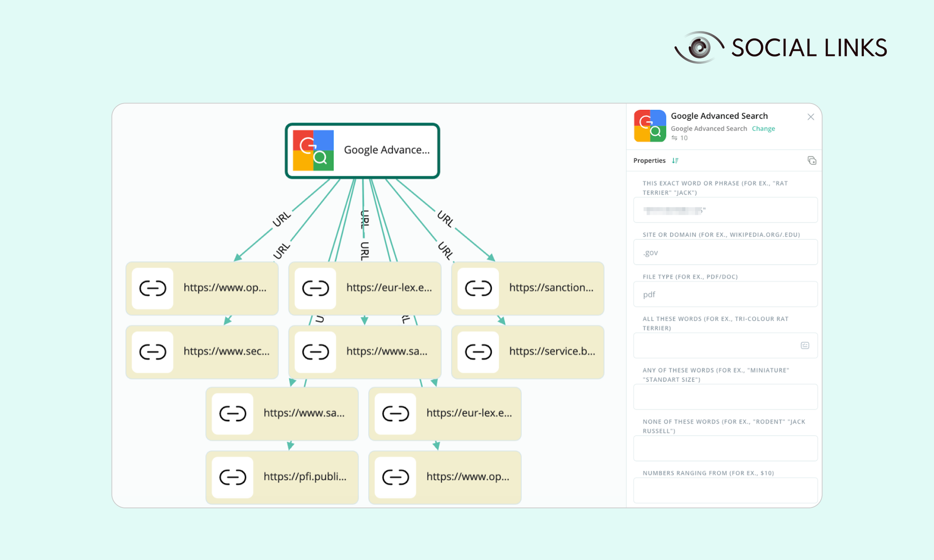
Task: Select the https://www.sec... URL node
Action: coord(226,352)
